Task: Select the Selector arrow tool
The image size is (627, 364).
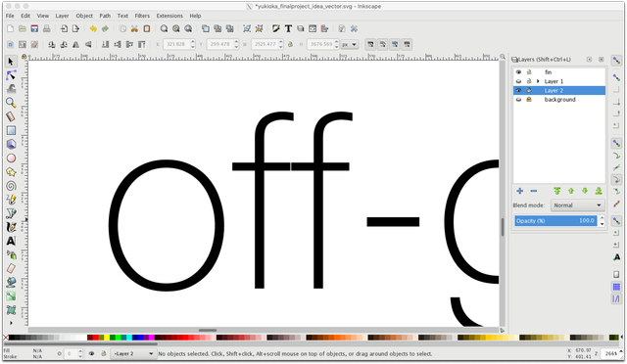Action: [x=11, y=62]
